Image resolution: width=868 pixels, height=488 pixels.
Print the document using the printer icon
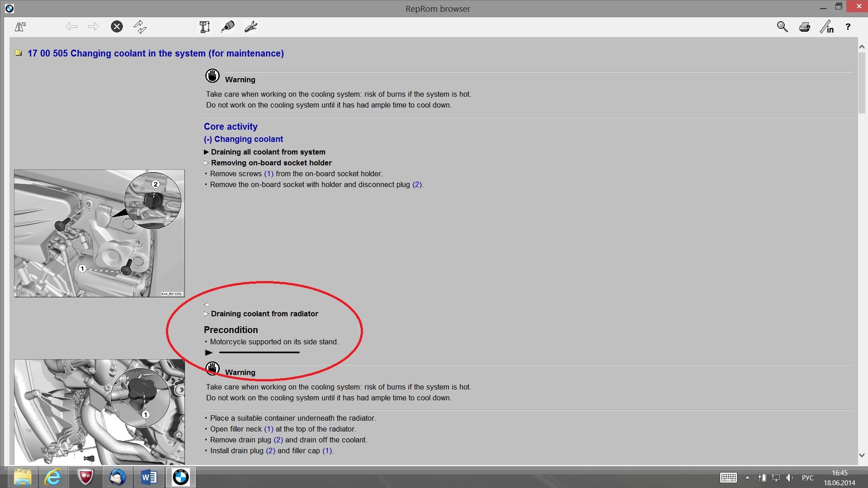tap(805, 27)
